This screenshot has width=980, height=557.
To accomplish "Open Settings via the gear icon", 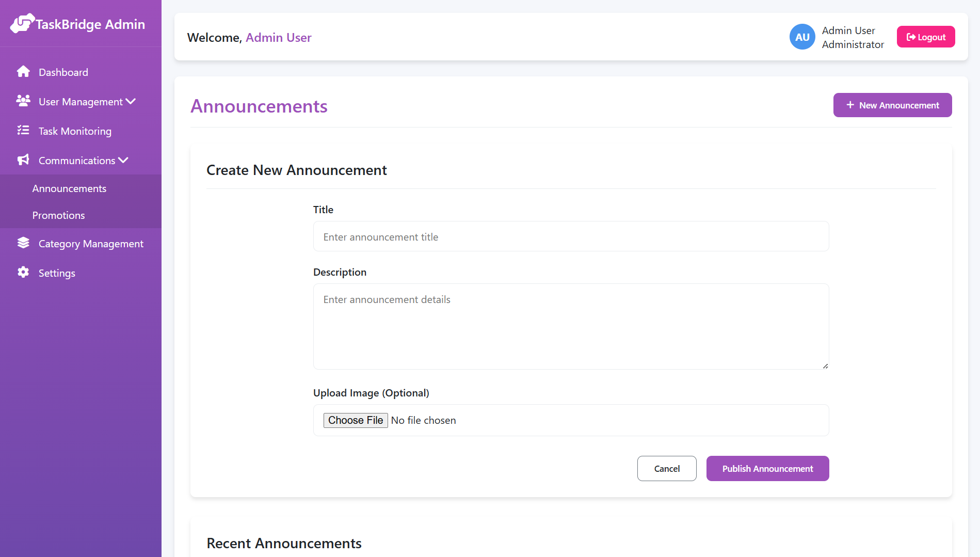I will click(x=23, y=273).
